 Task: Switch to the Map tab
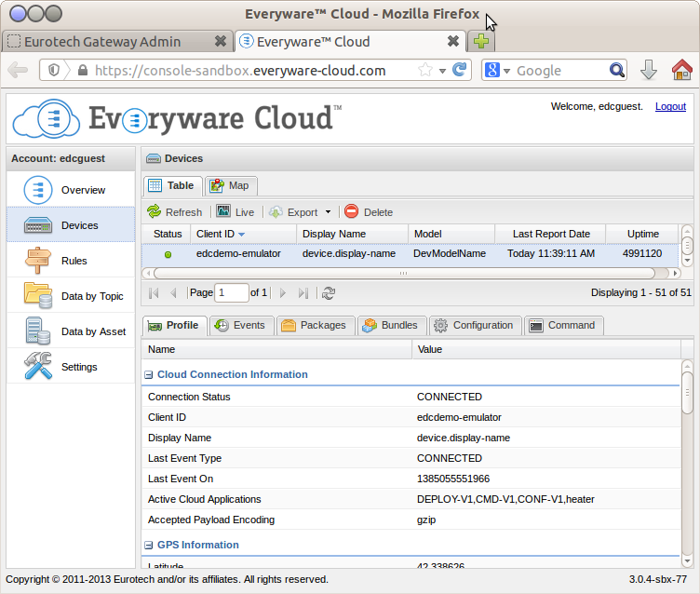pos(231,185)
